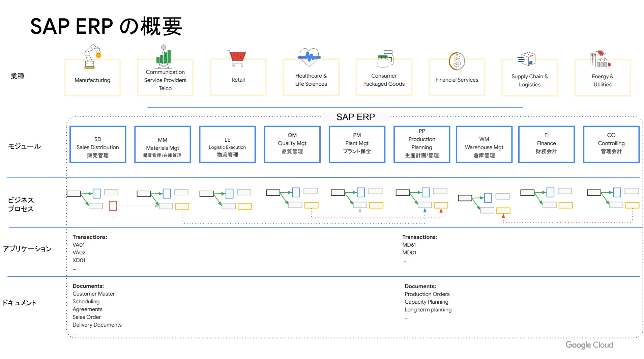Click the Financial Services dollar coin icon
This screenshot has height=359, width=644.
click(x=457, y=61)
